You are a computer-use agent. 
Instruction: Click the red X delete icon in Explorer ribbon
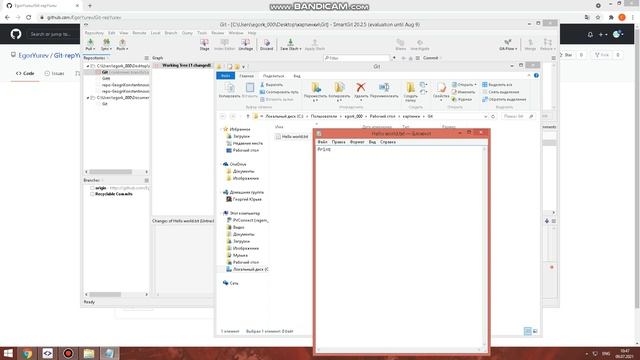[360, 87]
